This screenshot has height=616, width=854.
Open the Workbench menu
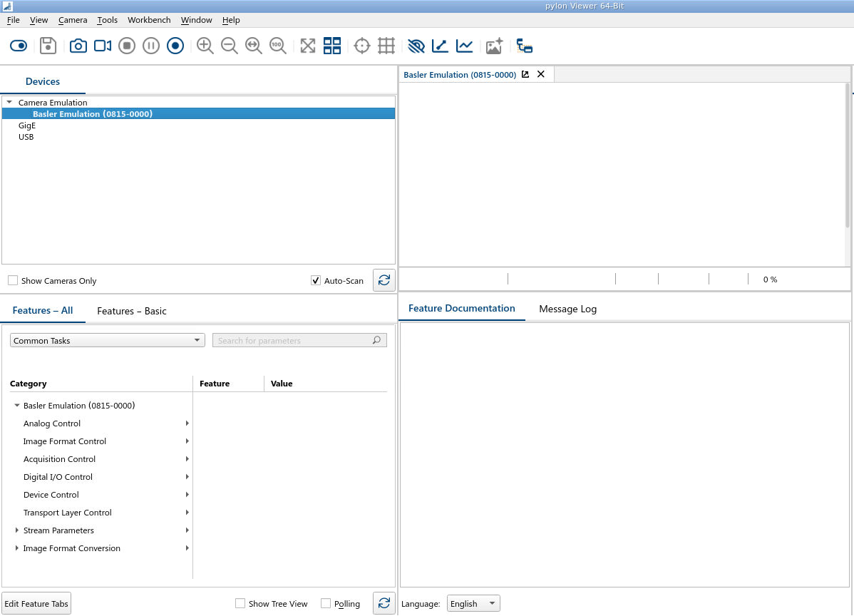tap(149, 20)
